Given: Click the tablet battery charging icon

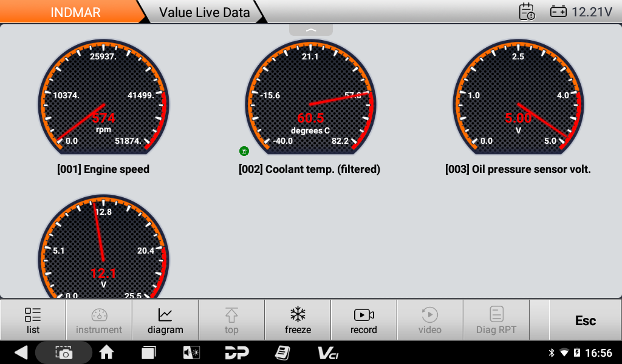Looking at the screenshot, I should click(x=577, y=352).
